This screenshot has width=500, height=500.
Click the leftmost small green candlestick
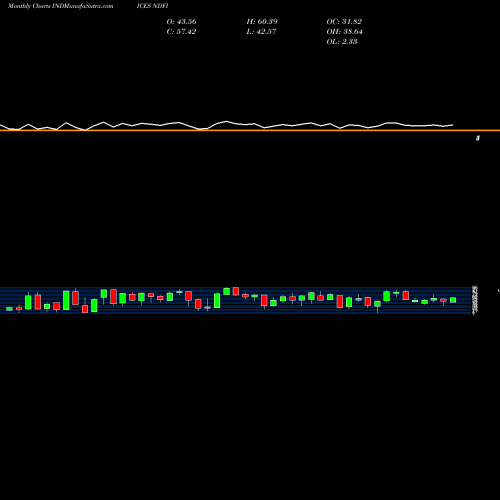click(9, 309)
